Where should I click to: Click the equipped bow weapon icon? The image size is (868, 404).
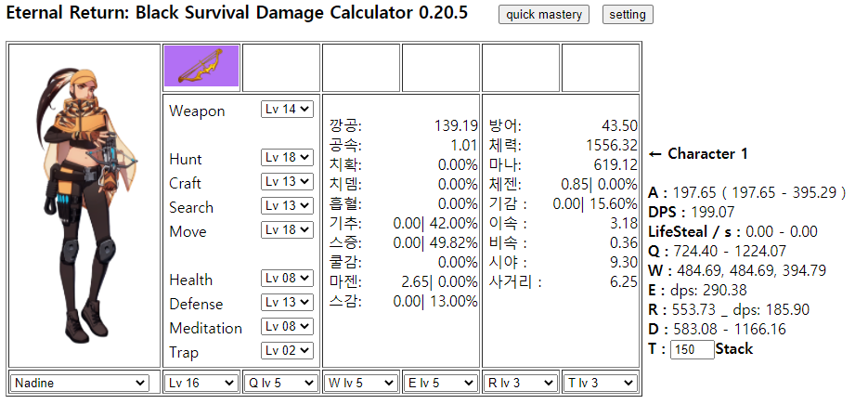point(201,66)
